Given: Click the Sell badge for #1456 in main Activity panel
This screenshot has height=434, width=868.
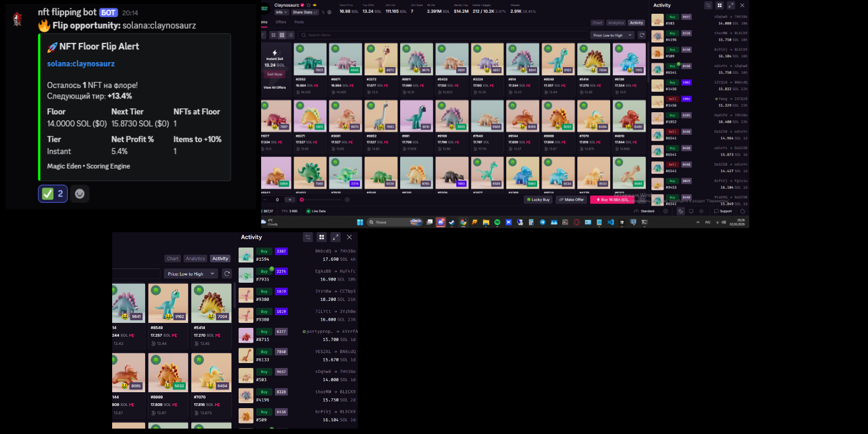Looking at the screenshot, I should point(672,99).
